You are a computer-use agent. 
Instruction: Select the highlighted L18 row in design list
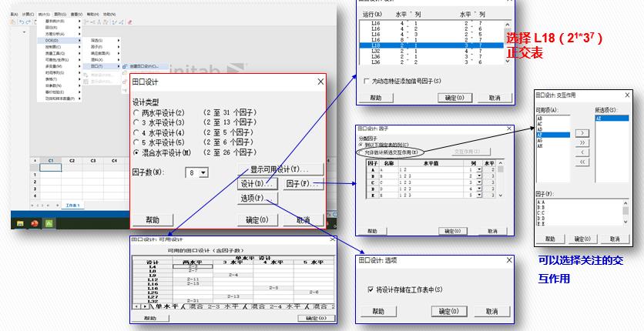coord(431,45)
